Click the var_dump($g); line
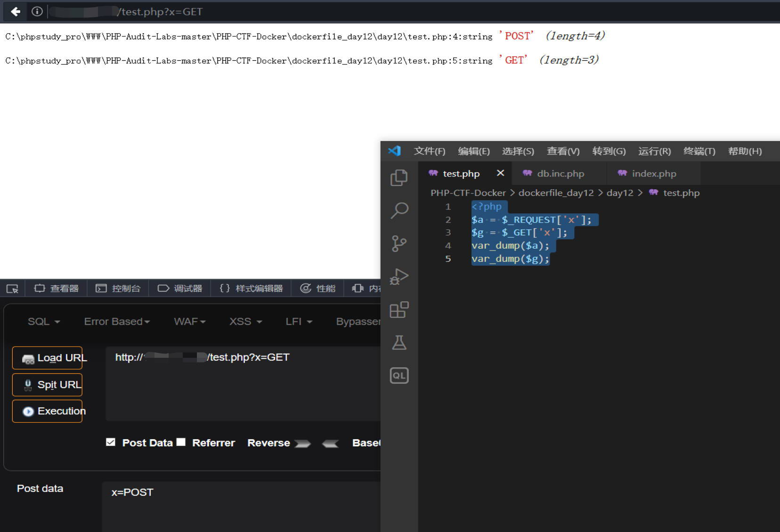The width and height of the screenshot is (780, 532). click(x=510, y=258)
